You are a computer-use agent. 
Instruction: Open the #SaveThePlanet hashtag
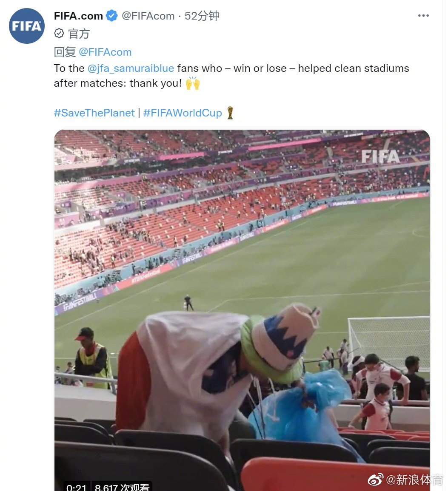point(94,113)
